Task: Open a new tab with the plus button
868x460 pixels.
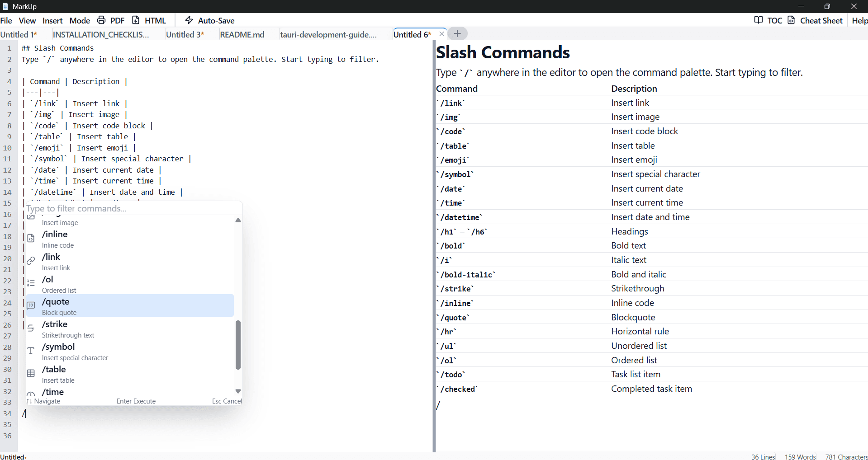Action: click(457, 33)
